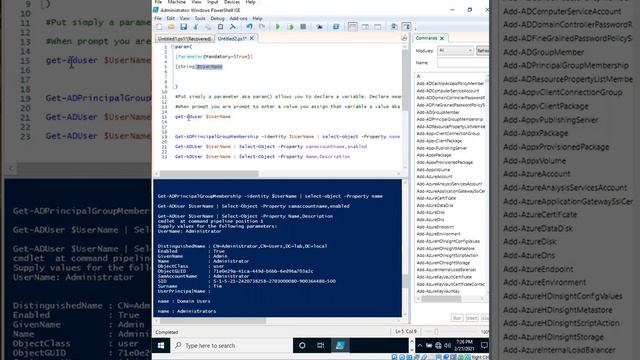
Task: Select Add-AzureEndpoint in the command list
Action: (x=435, y=227)
